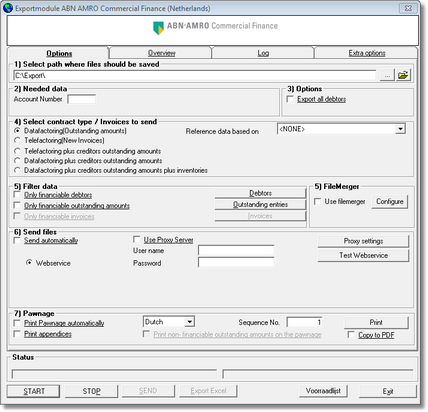Click the START button
The image size is (428, 412).
point(33,391)
